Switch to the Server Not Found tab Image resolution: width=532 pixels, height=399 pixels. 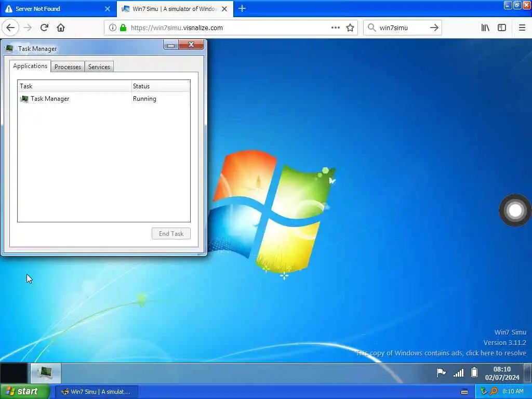58,9
